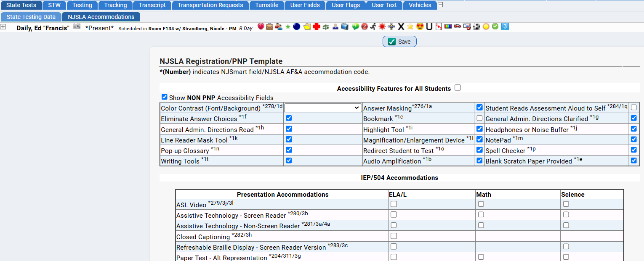Switch to the State Tests tab
The image size is (644, 261).
[x=21, y=5]
